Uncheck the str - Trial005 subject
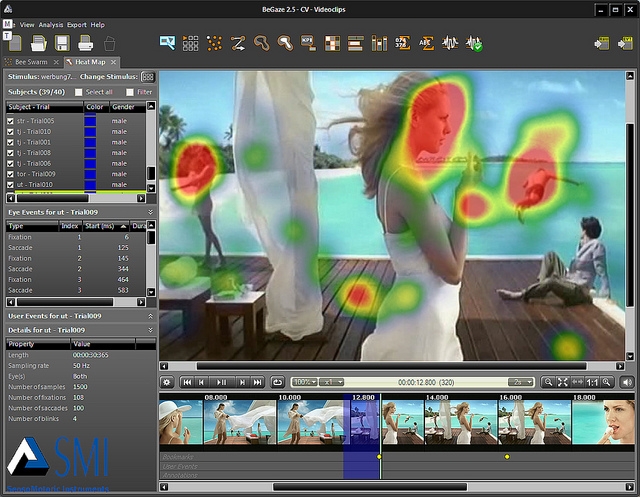The height and width of the screenshot is (497, 640). (11, 121)
